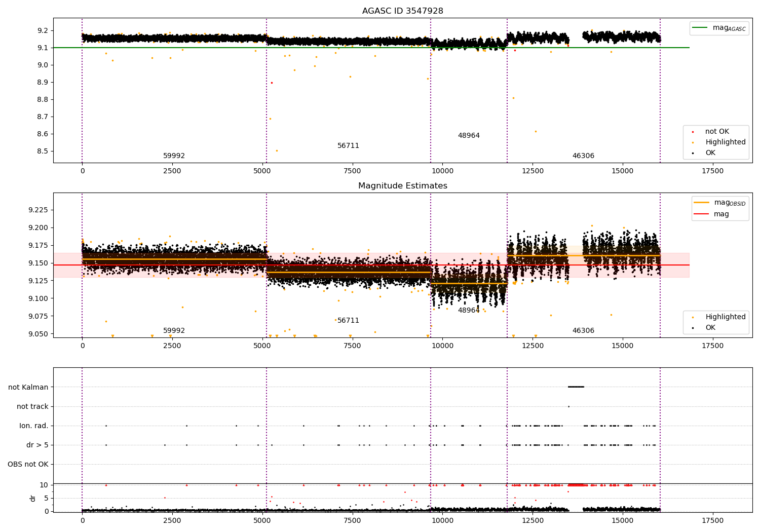Click obsid label 59992 in AGASC ID plot
The height and width of the screenshot is (532, 760).
click(174, 156)
